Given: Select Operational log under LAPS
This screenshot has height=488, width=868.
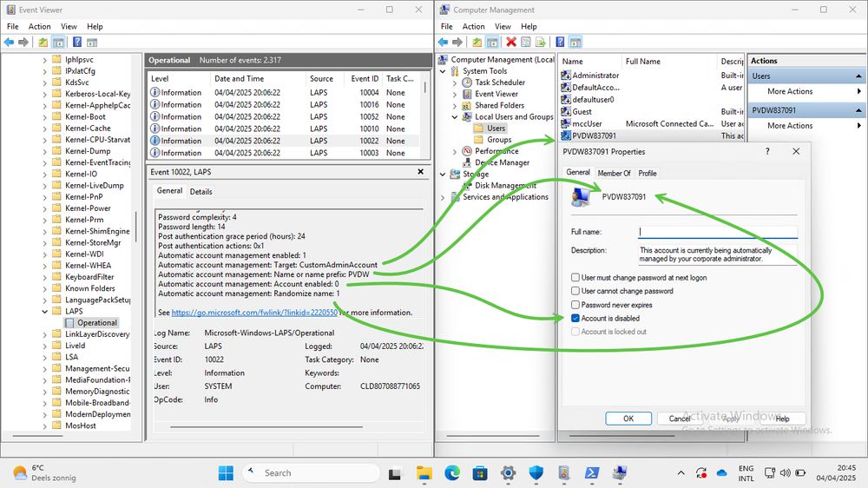Looking at the screenshot, I should point(97,323).
